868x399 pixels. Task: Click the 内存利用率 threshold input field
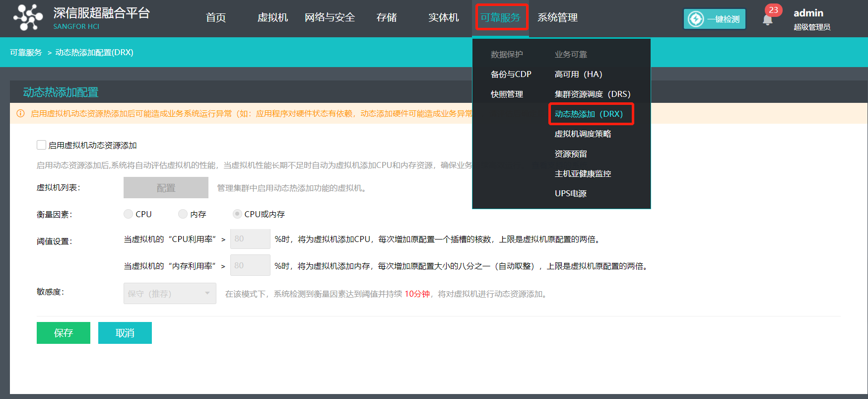coord(250,265)
